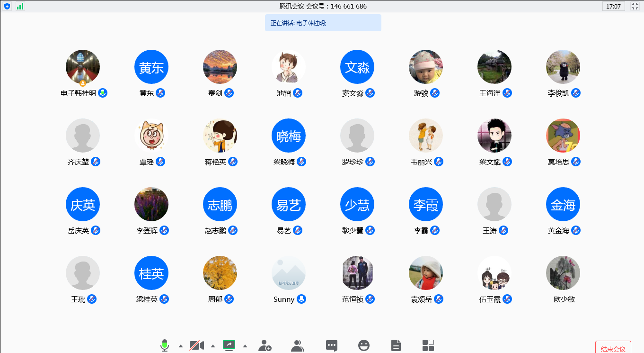Mute the microphone in bottom toolbar
The width and height of the screenshot is (644, 353).
click(x=165, y=345)
